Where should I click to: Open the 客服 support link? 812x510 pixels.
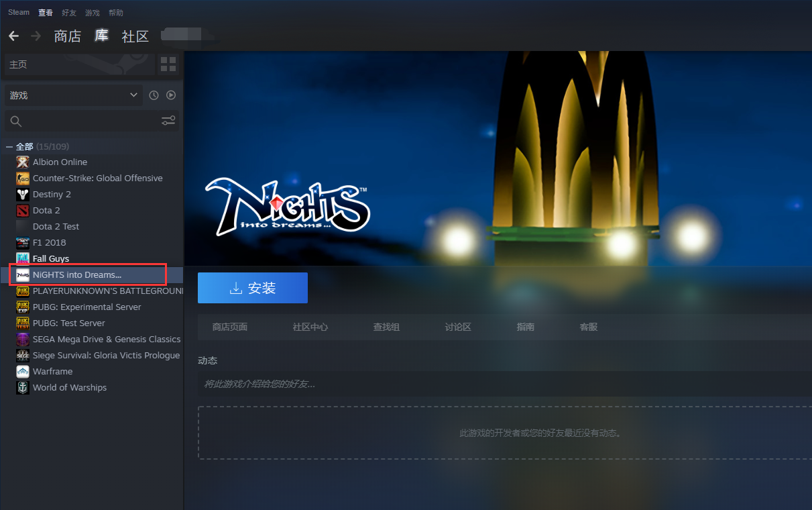coord(589,327)
